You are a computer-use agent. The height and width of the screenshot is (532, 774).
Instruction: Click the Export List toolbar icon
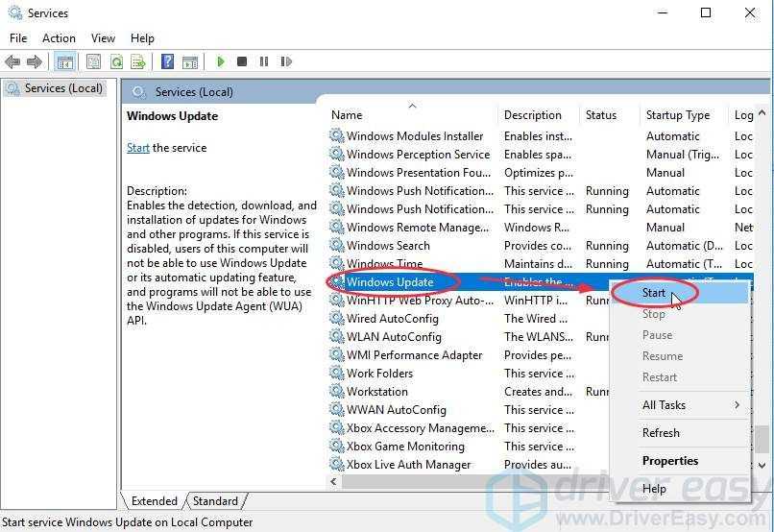point(137,61)
